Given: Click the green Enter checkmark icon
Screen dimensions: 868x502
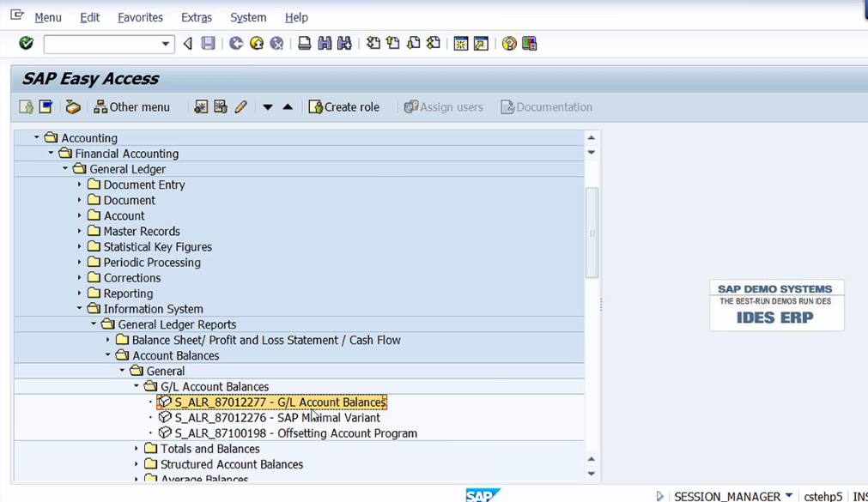Looking at the screenshot, I should click(x=26, y=43).
